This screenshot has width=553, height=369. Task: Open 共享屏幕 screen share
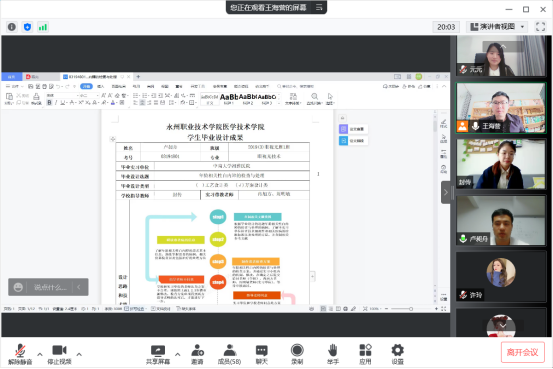coord(158,354)
